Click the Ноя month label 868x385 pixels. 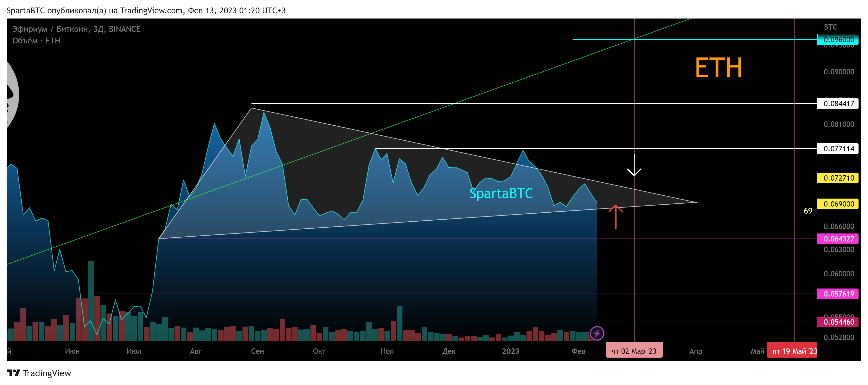(x=387, y=351)
